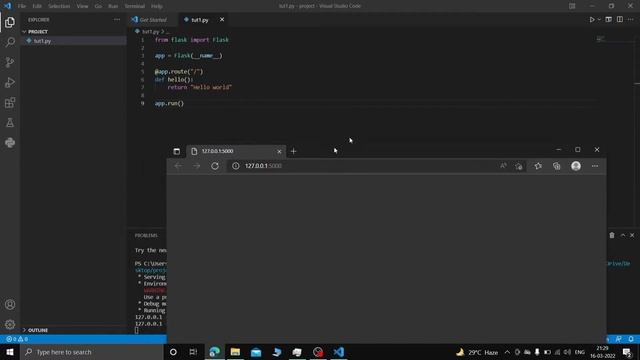Open the Help menu
The width and height of the screenshot is (640, 360).
pyautogui.click(x=157, y=6)
